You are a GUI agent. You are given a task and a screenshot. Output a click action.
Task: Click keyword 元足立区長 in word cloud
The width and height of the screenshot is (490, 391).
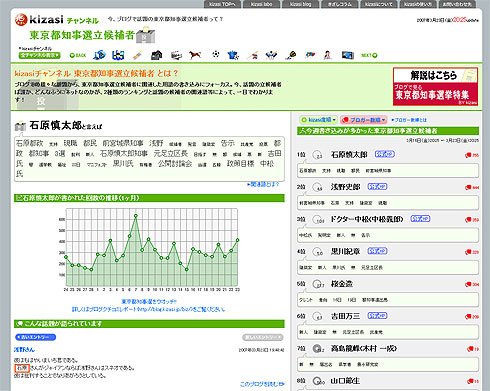[x=171, y=154]
